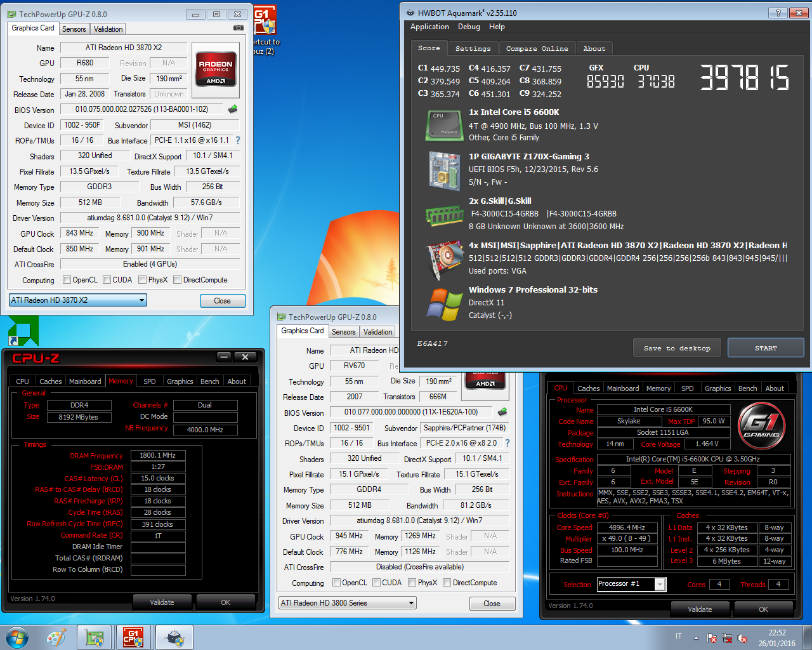Click Validate button in right CPU-Z window
Viewport: 812px width, 650px height.
(x=700, y=609)
